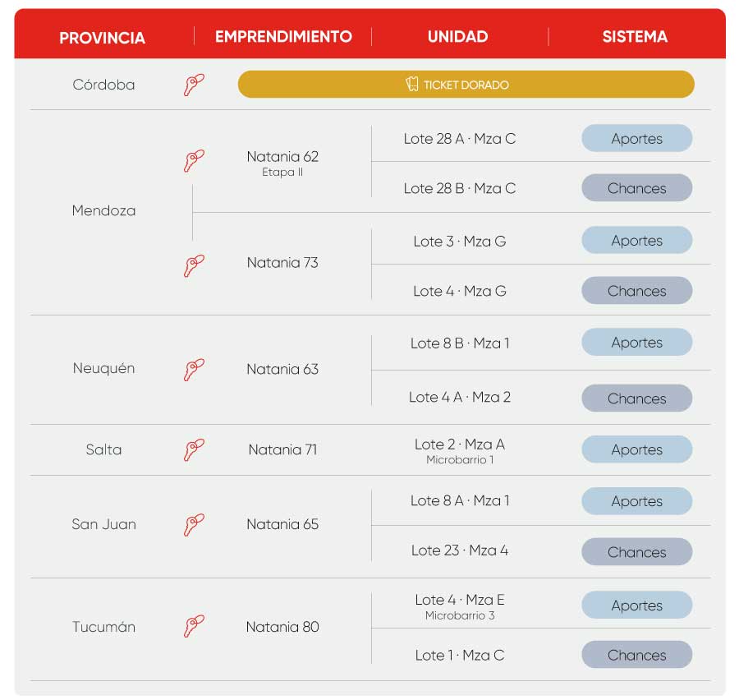Select Aportes for Salta Lote 2 Mza A
Viewport: 739px width, 700px height.
pyautogui.click(x=636, y=449)
